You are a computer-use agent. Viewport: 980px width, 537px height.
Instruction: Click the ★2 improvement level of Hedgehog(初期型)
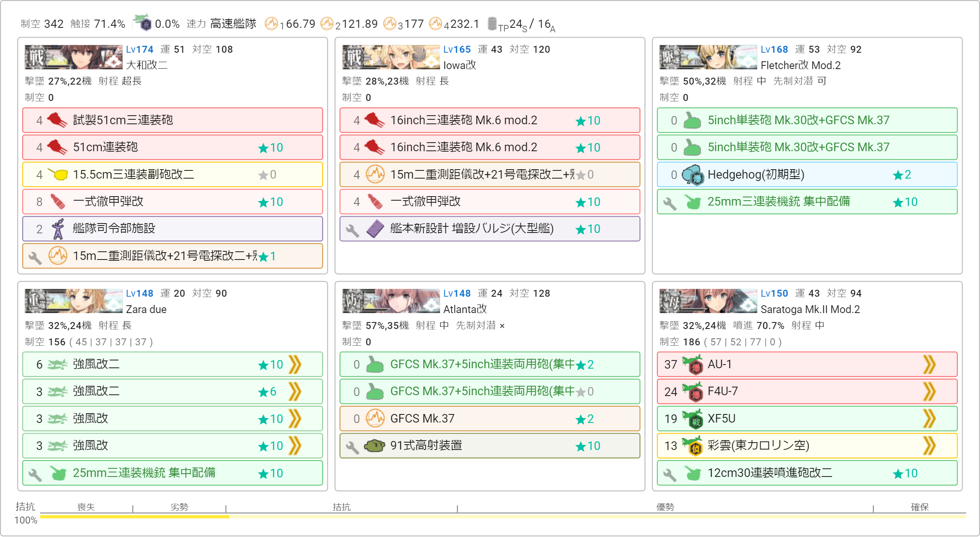coord(902,175)
